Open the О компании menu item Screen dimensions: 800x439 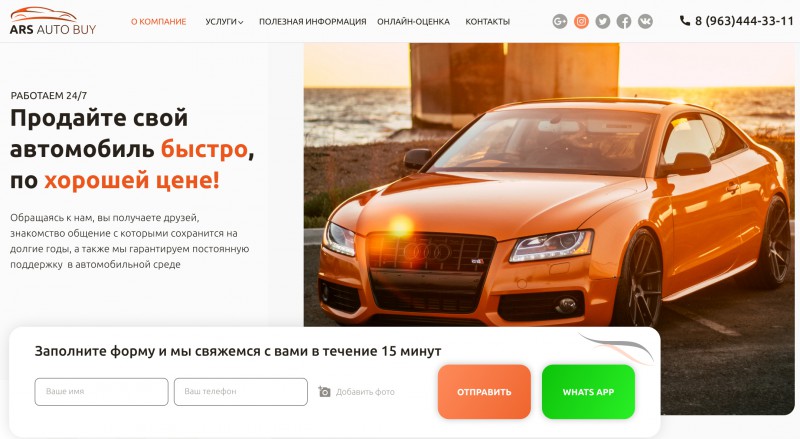(159, 21)
